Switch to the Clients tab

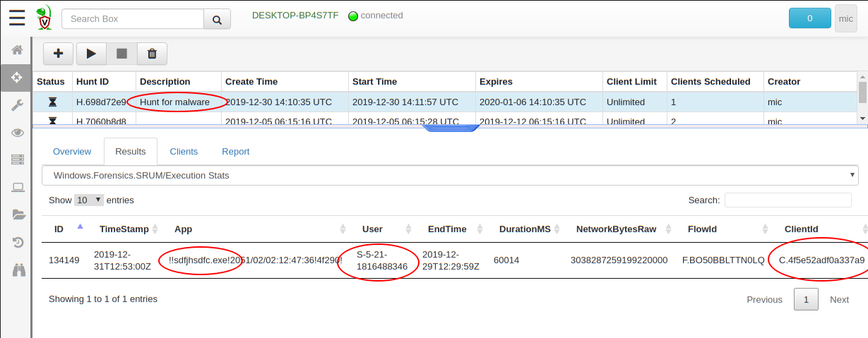[184, 152]
